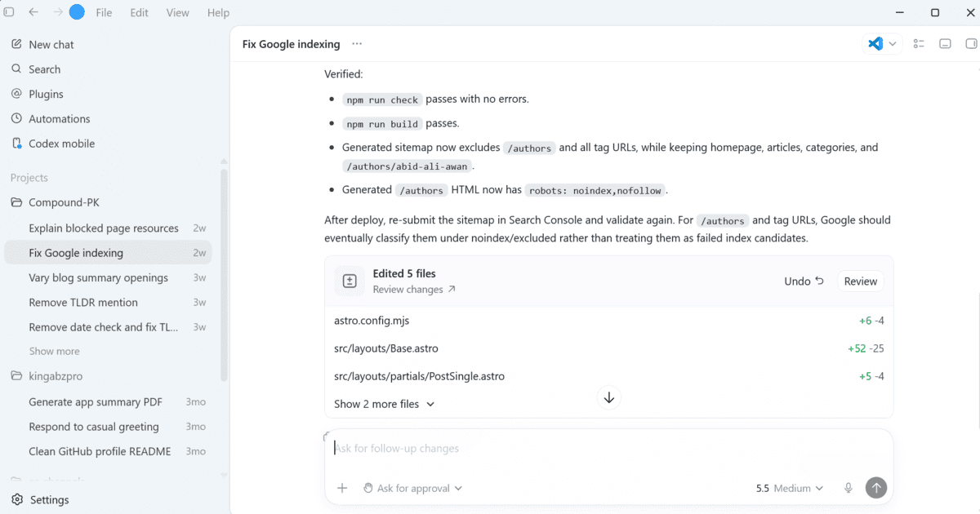Click the send arrow button
The height and width of the screenshot is (514, 980).
pyautogui.click(x=875, y=488)
